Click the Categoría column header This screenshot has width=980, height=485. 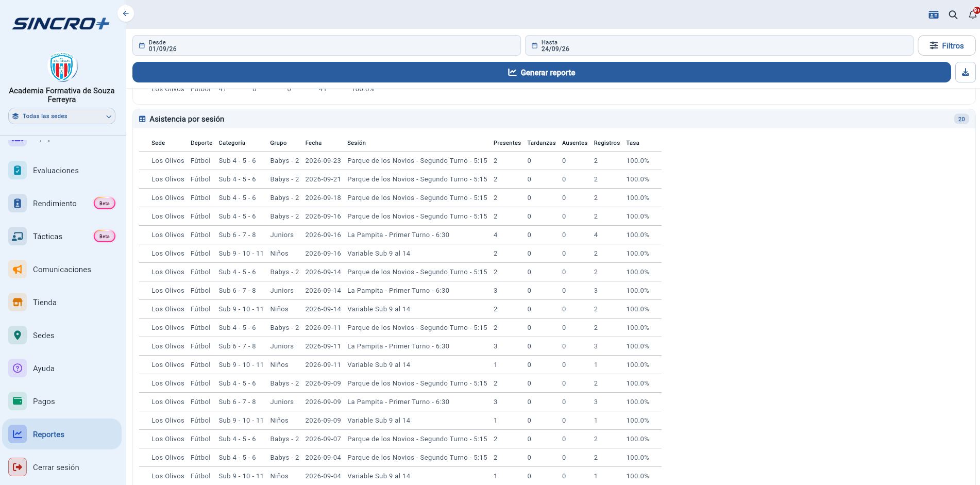tap(232, 143)
